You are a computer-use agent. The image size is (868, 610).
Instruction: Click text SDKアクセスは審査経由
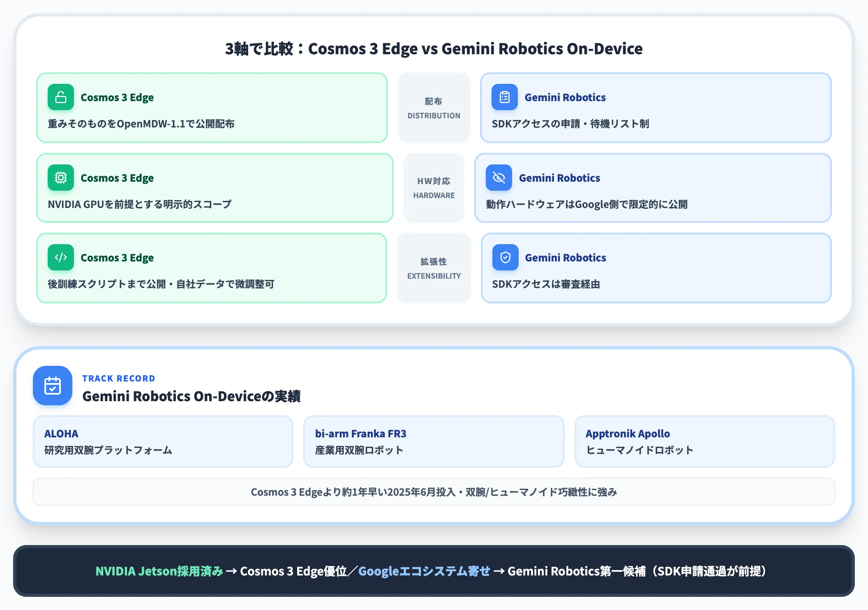[x=546, y=284]
